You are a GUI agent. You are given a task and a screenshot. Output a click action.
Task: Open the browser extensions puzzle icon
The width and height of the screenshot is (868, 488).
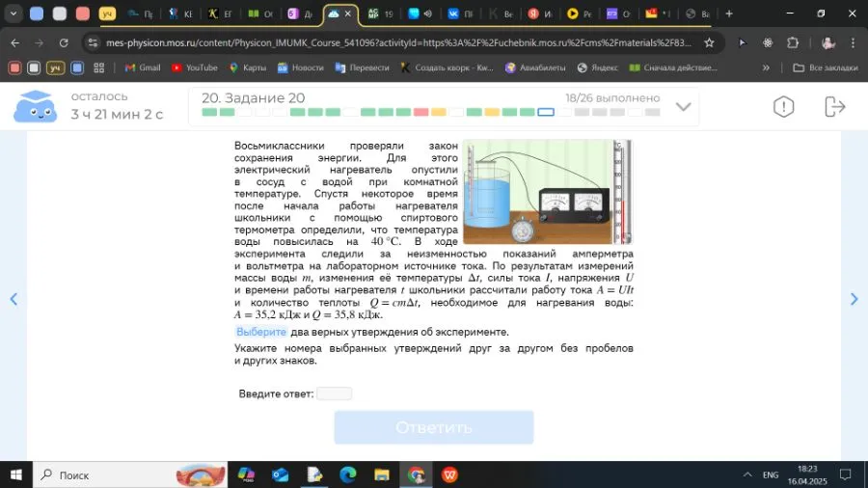point(793,43)
